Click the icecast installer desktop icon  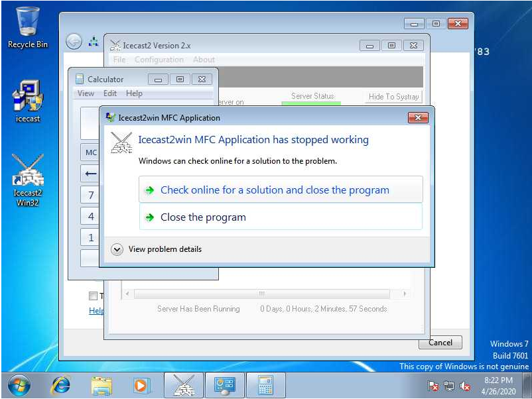click(27, 101)
